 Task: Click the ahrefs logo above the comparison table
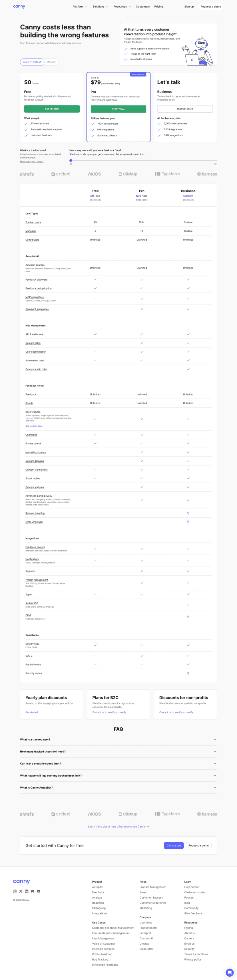point(27,174)
